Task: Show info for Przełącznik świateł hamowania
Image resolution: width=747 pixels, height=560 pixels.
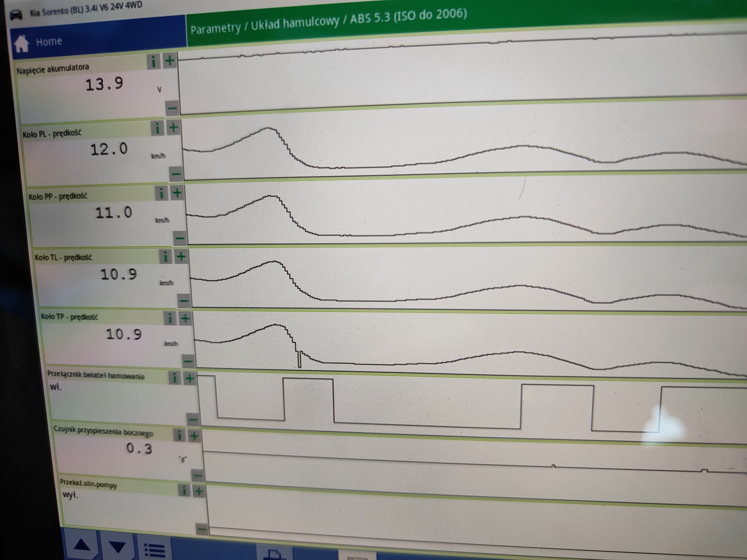Action: pyautogui.click(x=174, y=378)
